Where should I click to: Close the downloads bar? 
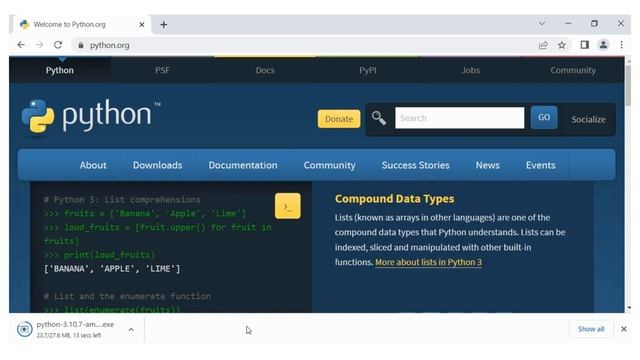point(624,329)
